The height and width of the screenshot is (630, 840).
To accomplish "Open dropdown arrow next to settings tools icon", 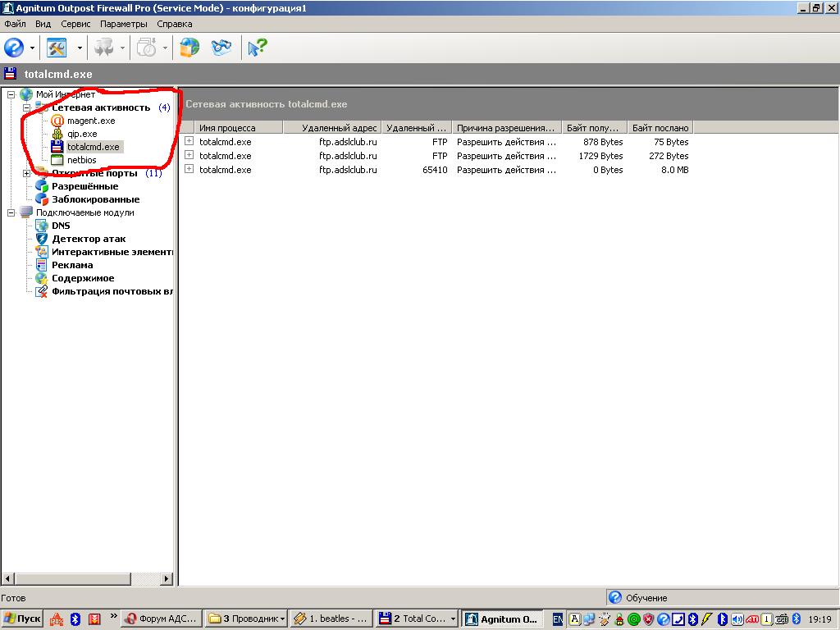I will 80,48.
